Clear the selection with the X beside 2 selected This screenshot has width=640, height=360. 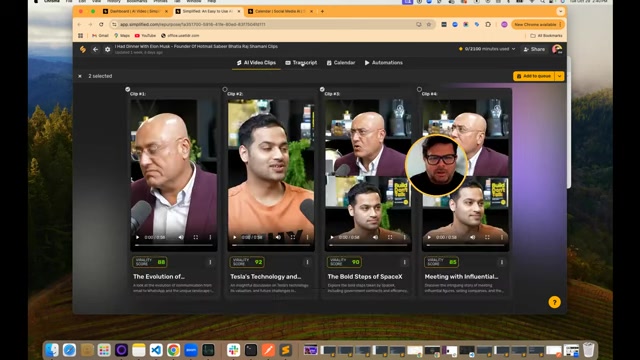pos(80,76)
